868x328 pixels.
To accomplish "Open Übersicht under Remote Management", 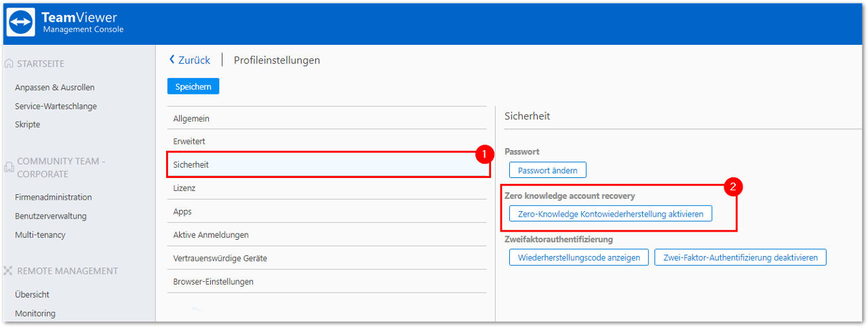I will tap(32, 295).
